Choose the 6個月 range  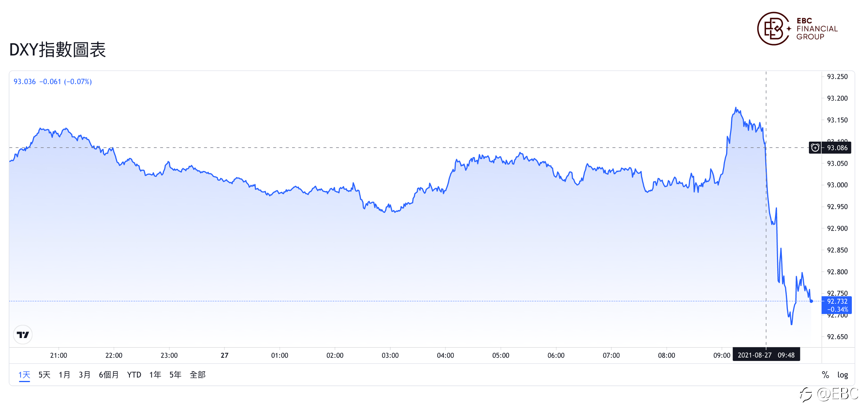(x=109, y=375)
